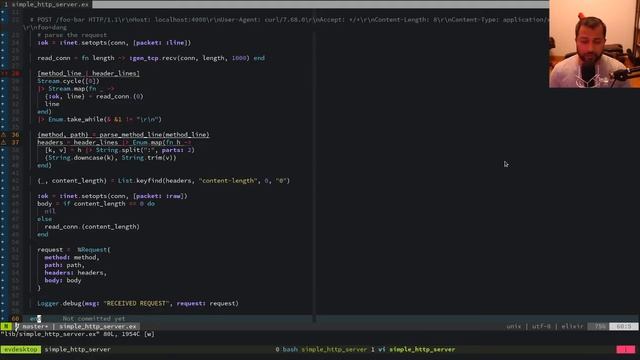Click the headers: headers field
Image resolution: width=640 pixels, height=360 pixels.
76,273
